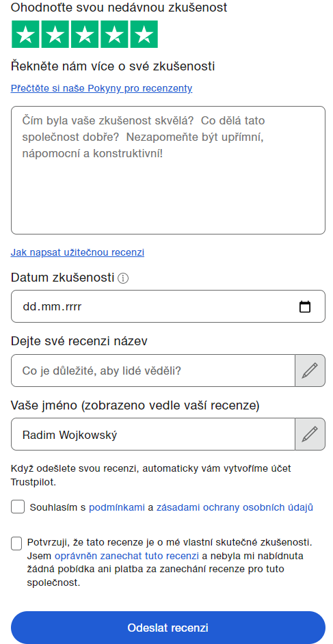The width and height of the screenshot is (333, 644).
Task: Choose the third star rating
Action: pyautogui.click(x=85, y=34)
